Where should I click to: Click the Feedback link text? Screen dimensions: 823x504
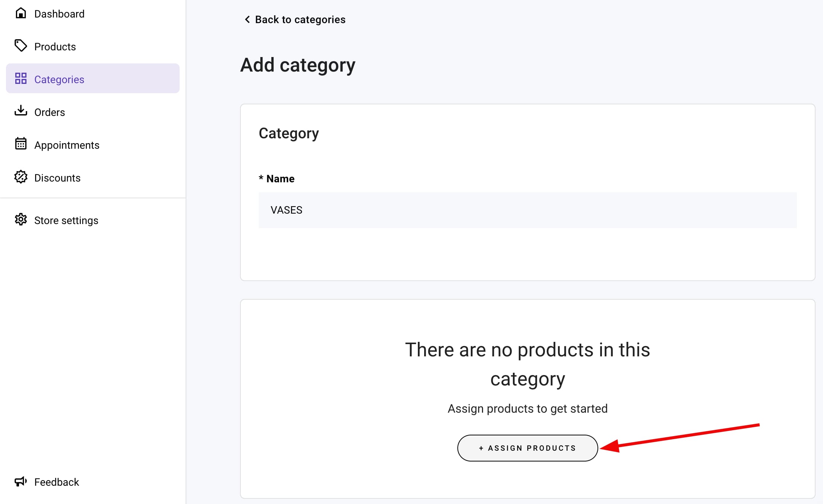coord(57,482)
